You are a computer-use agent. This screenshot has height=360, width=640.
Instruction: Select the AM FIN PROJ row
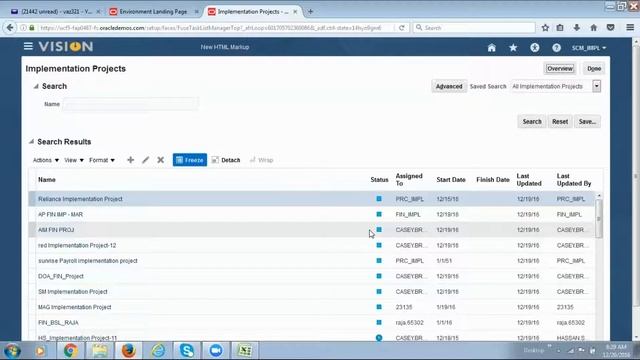pos(311,230)
